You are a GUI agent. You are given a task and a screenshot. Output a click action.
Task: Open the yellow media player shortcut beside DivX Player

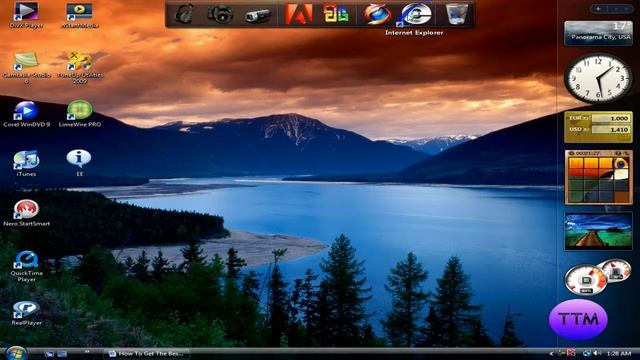(80, 15)
